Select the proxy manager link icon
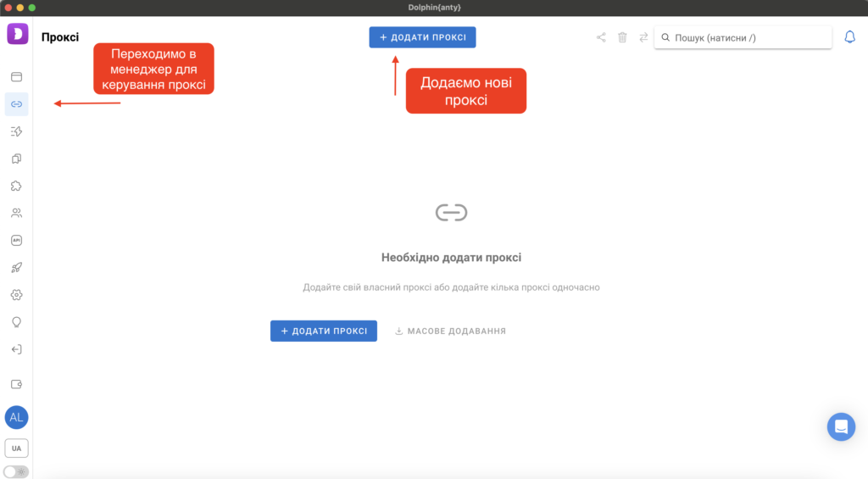Screen dimensions: 868x479 (16, 104)
